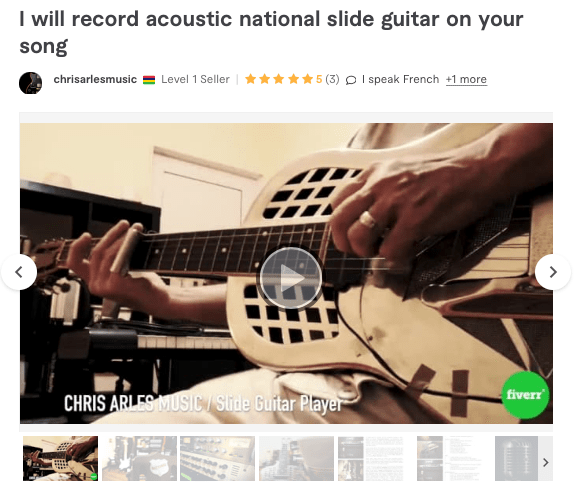Open the 3 reviews count
Viewport: 576px width, 495px height.
(x=332, y=79)
